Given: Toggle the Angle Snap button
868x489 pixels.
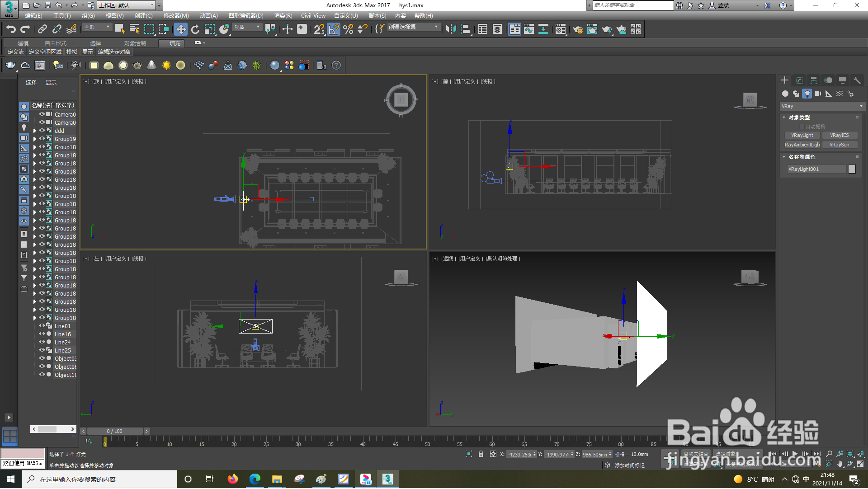Looking at the screenshot, I should coord(333,29).
